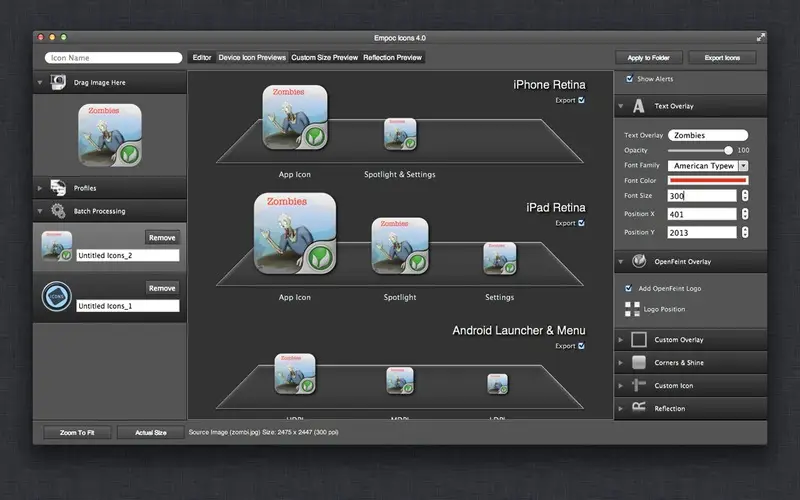
Task: Expand the Profiles section triangle
Action: (40, 188)
